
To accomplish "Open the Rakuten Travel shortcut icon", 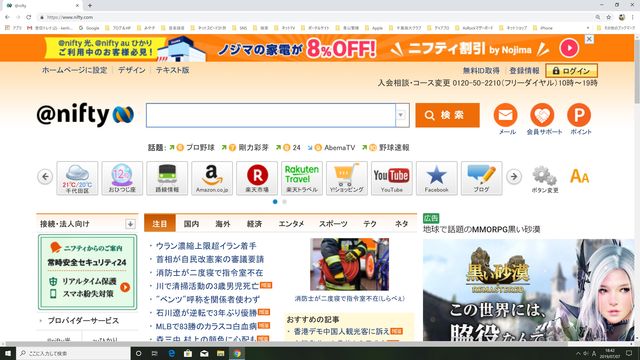I will [302, 178].
